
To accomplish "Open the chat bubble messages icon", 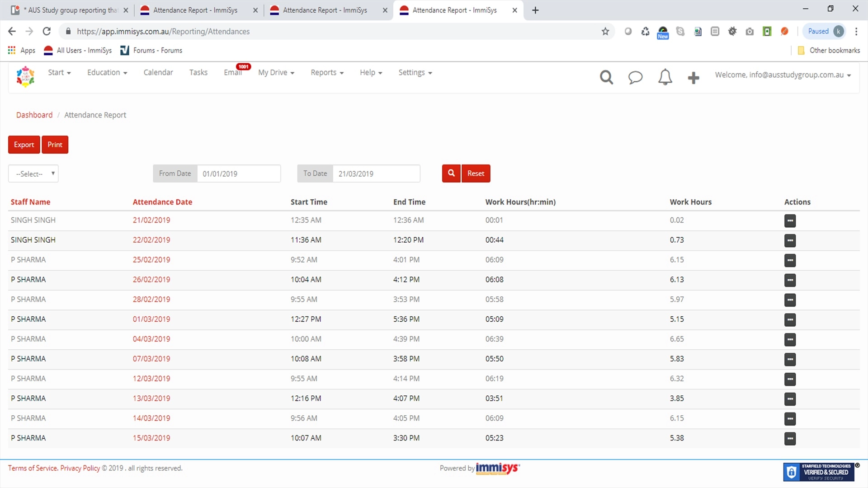I will point(635,77).
